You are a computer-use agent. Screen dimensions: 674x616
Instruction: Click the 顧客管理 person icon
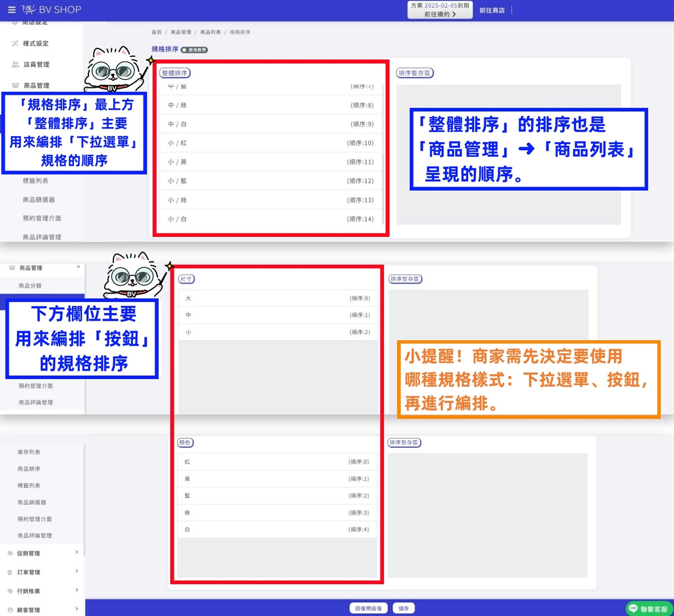click(10, 610)
